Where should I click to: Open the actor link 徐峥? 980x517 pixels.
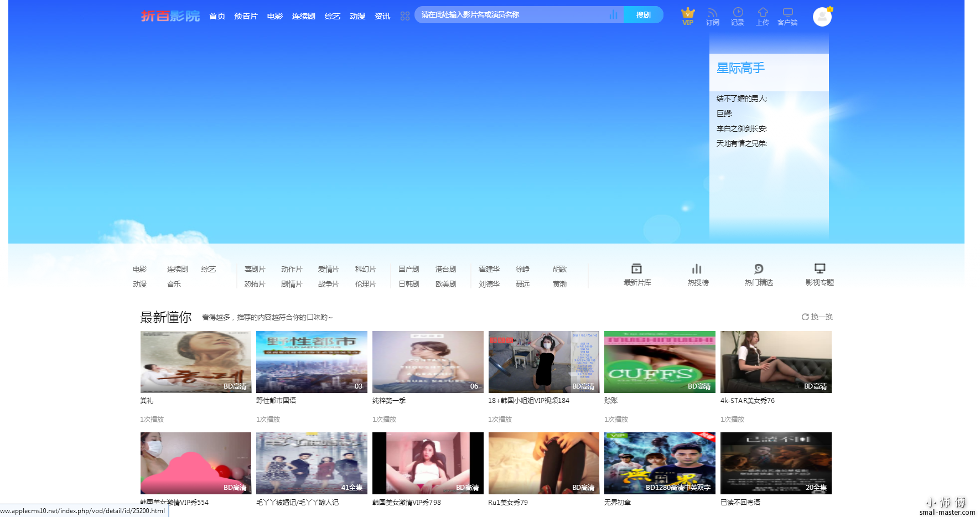pos(523,269)
